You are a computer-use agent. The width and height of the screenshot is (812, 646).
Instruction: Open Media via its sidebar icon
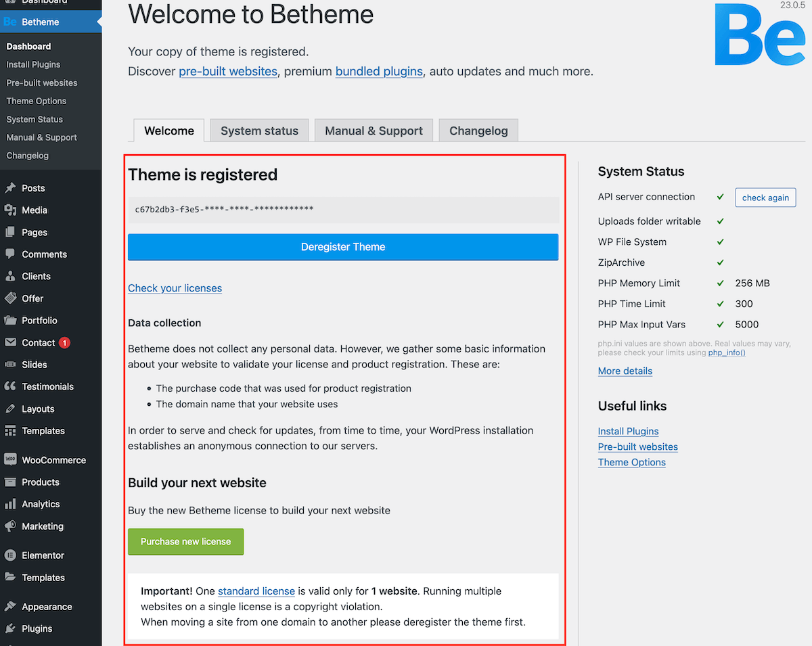click(x=10, y=210)
